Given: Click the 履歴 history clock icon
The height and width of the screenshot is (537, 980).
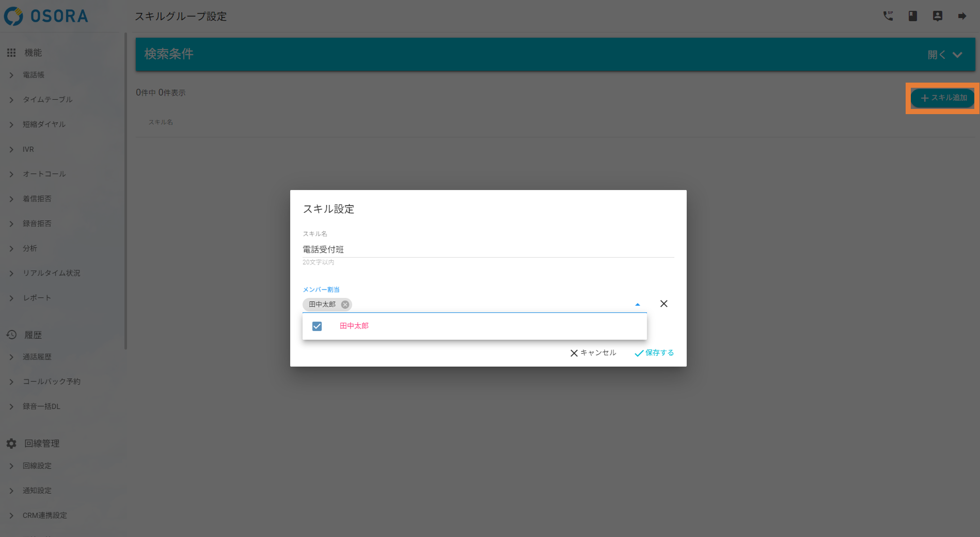Looking at the screenshot, I should [11, 335].
